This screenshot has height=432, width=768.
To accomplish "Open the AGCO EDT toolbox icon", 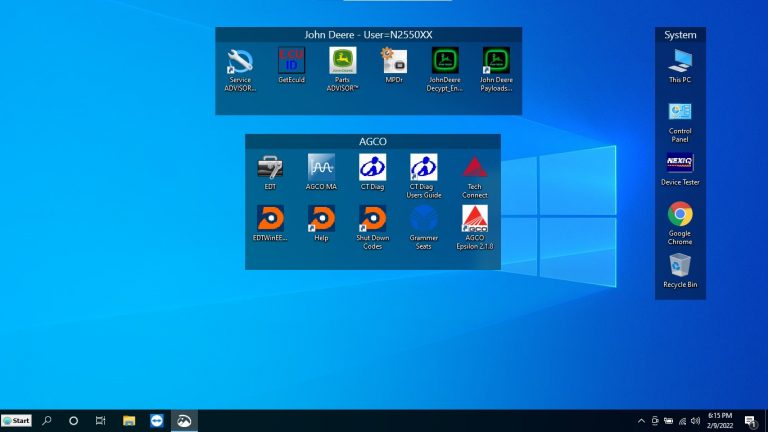I will tap(270, 167).
